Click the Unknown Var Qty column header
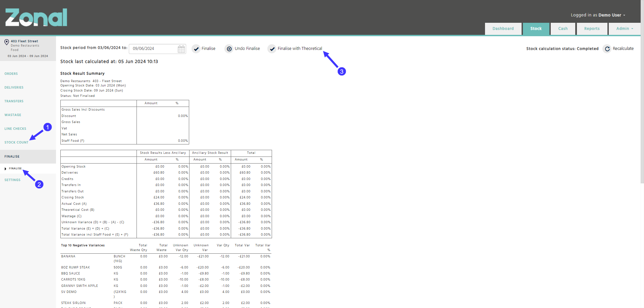 180,248
